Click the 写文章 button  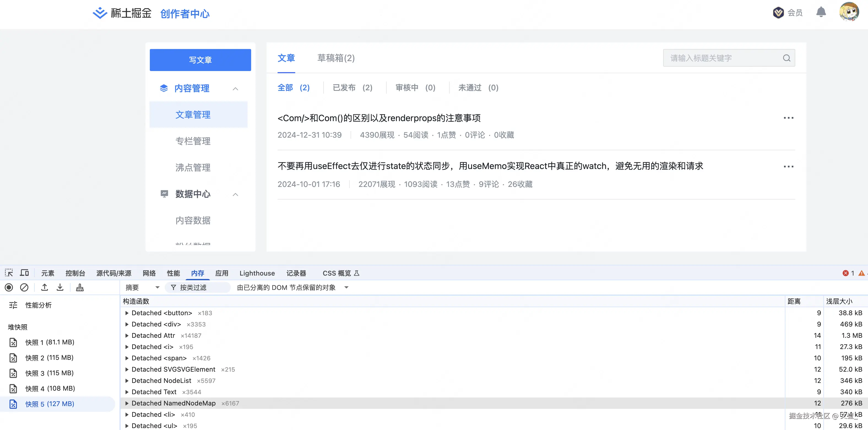(200, 60)
